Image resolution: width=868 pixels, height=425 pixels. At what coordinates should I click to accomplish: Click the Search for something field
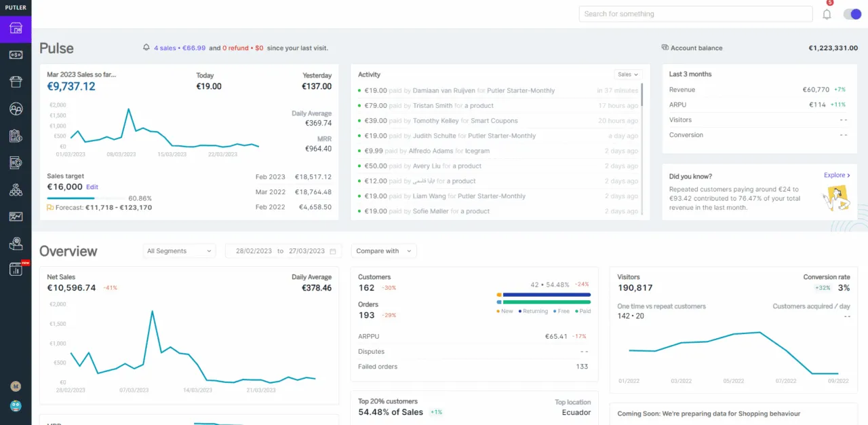tap(696, 14)
